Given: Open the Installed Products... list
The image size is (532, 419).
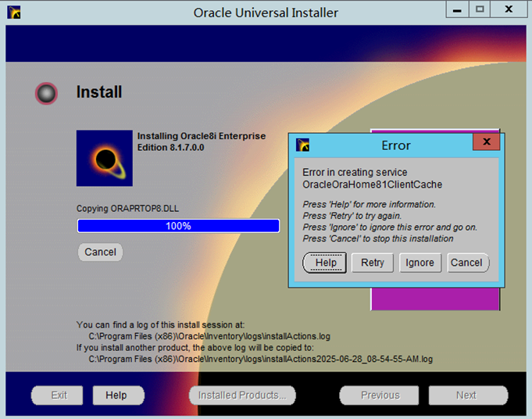Looking at the screenshot, I should (242, 396).
